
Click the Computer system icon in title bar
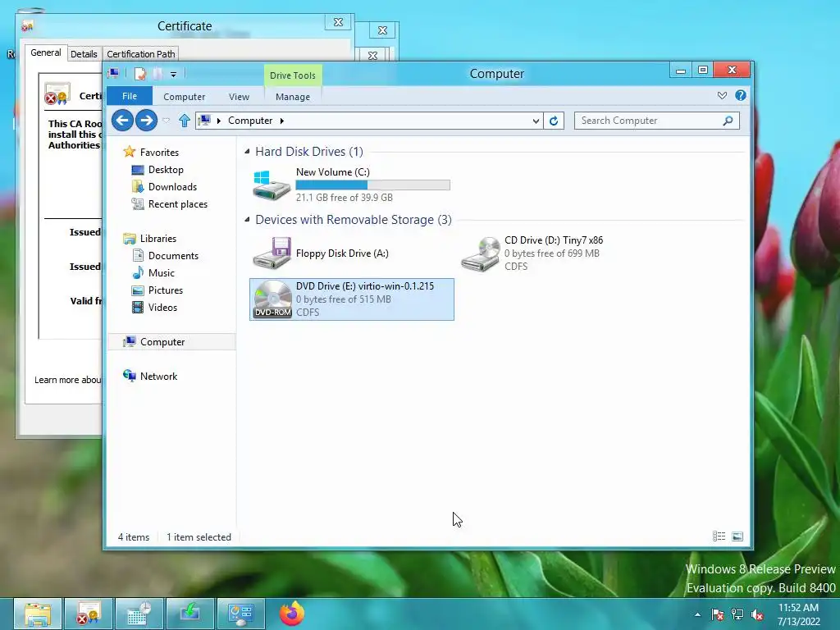113,73
